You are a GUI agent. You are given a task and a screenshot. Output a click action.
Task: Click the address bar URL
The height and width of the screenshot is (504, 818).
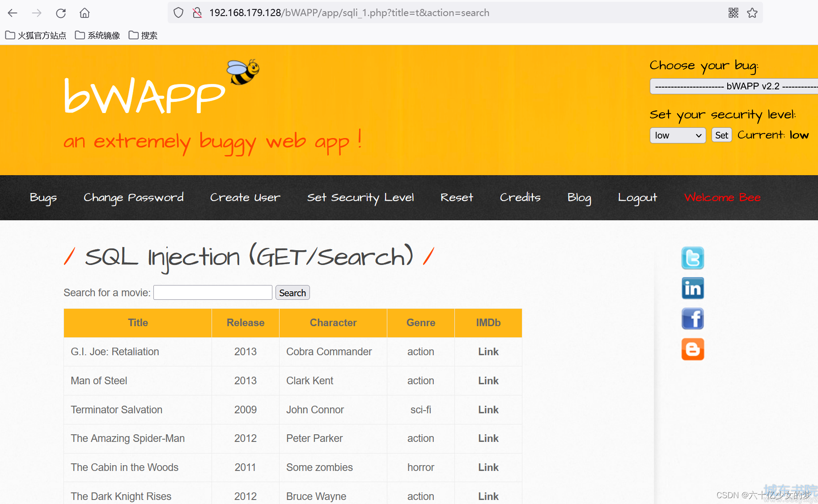[349, 13]
